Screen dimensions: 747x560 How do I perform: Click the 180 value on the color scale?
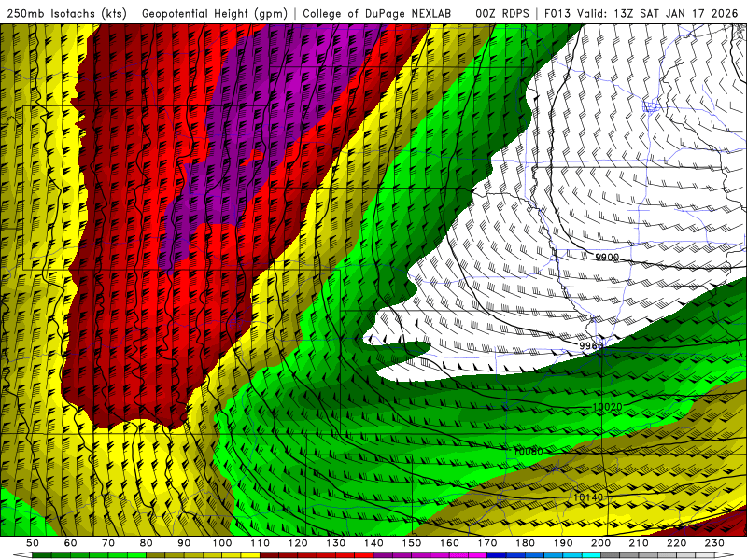[x=525, y=543]
